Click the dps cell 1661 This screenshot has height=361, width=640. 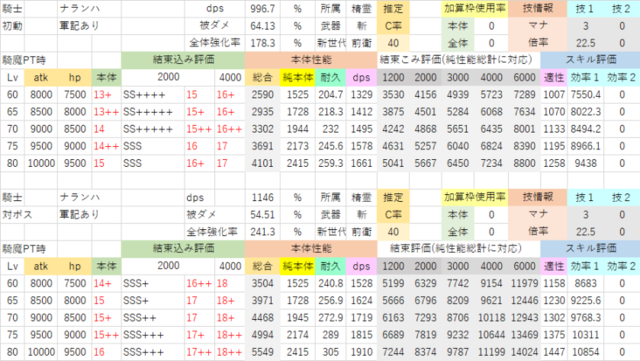[x=362, y=163]
